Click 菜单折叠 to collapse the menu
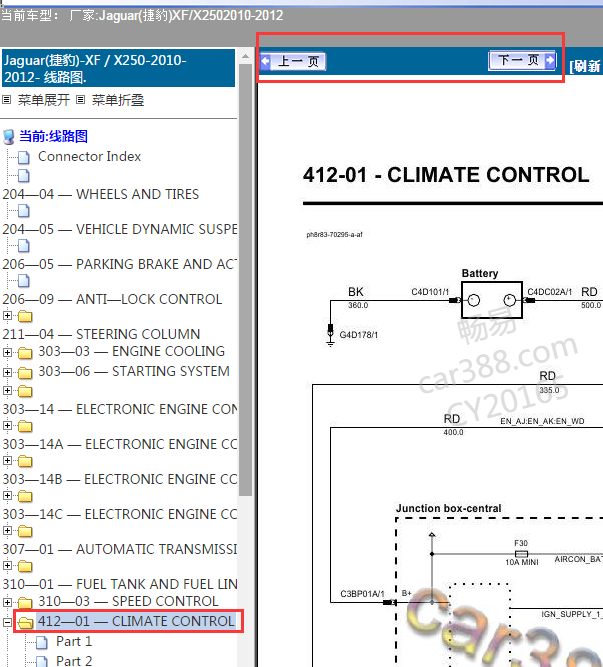Screen dimensions: 603x667 click(x=118, y=100)
